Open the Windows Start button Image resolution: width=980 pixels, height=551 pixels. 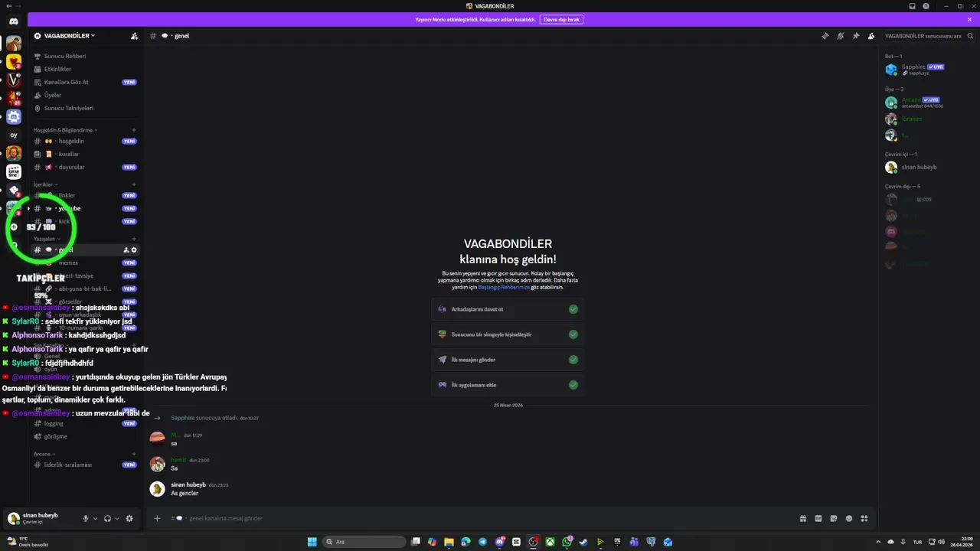[312, 542]
